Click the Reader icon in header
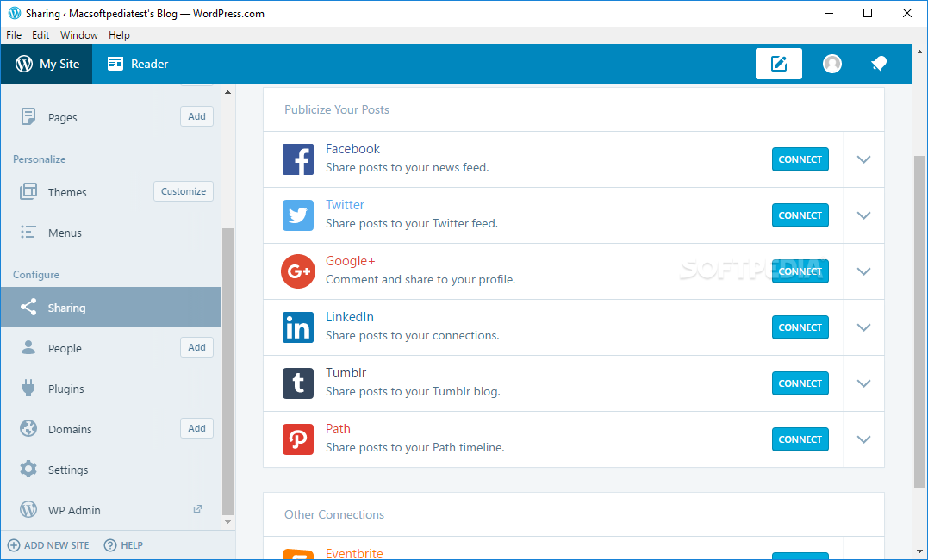The image size is (928, 560). click(x=115, y=64)
